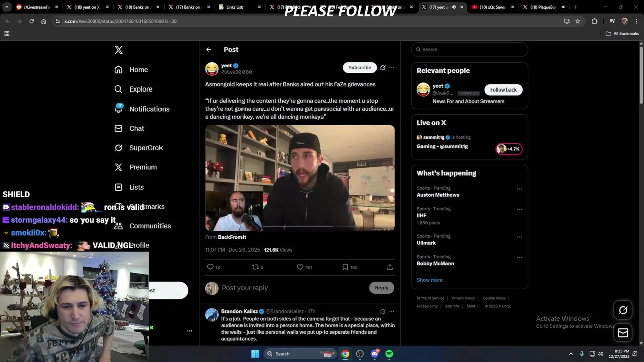Open Brandon Kalisz's profile name
Viewport: 644px width, 362px height.
click(x=239, y=311)
